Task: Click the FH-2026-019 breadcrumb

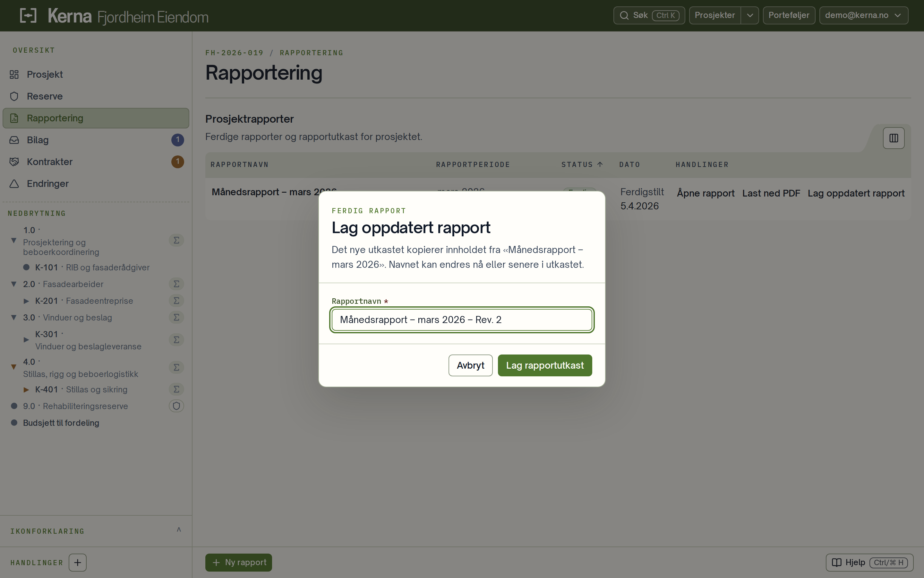Action: pos(235,53)
